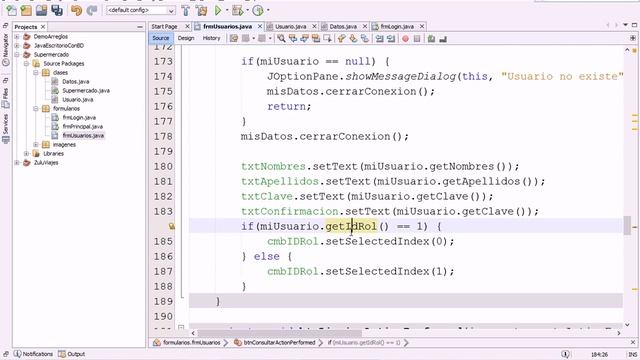
Task: Select the Source view button
Action: click(x=161, y=38)
